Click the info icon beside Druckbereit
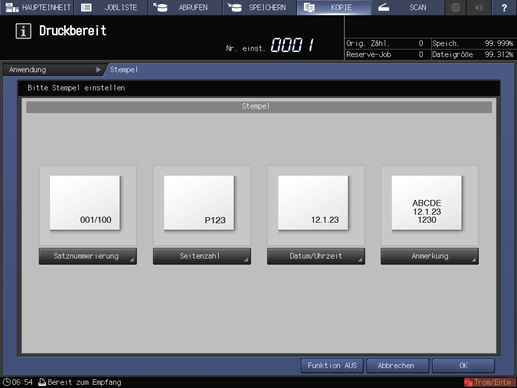The width and height of the screenshot is (517, 388). pos(23,31)
